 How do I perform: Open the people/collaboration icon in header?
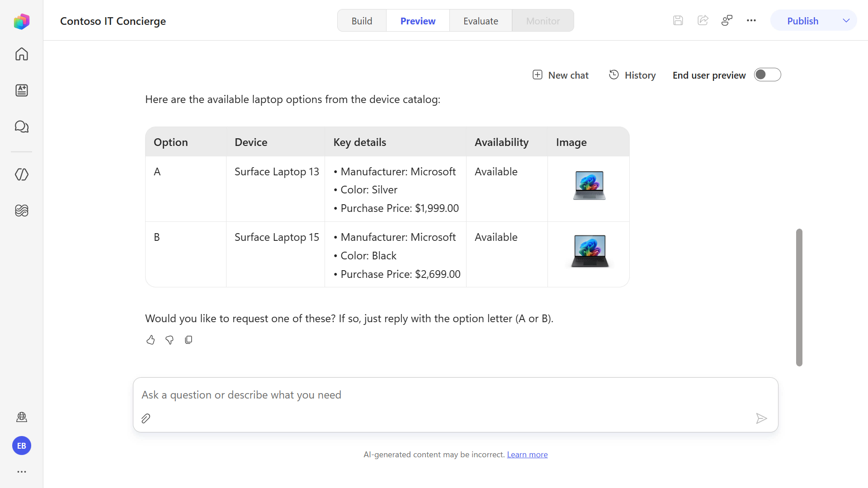coord(726,20)
